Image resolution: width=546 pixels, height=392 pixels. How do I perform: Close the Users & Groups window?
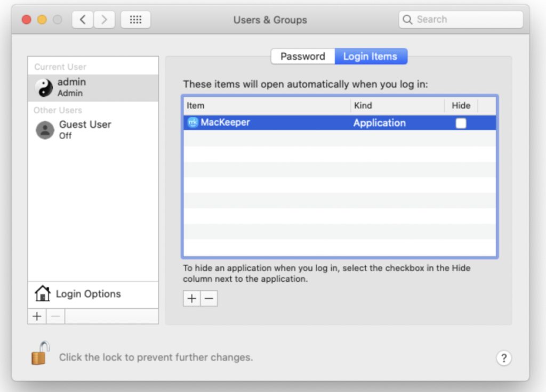pos(27,20)
